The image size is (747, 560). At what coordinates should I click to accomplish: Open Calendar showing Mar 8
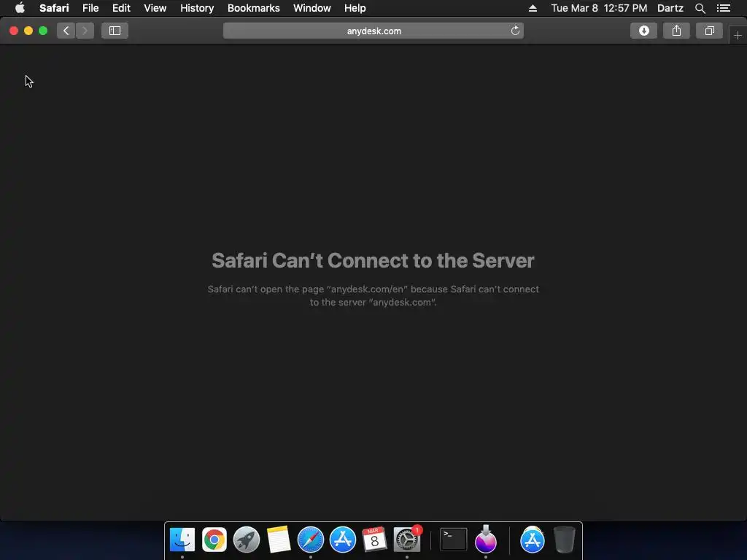tap(374, 540)
